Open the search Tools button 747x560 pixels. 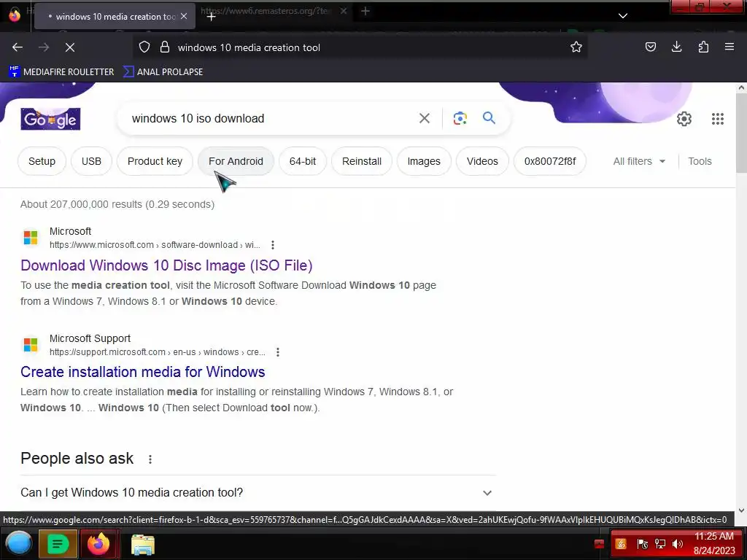click(x=700, y=161)
